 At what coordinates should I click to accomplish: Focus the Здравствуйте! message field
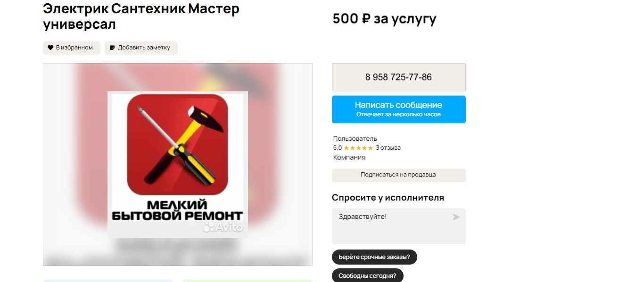click(x=399, y=226)
